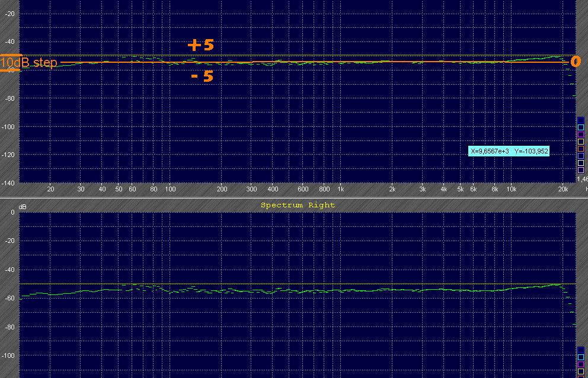
Task: Click the dB unit label of Spectrum Right
Action: point(23,207)
